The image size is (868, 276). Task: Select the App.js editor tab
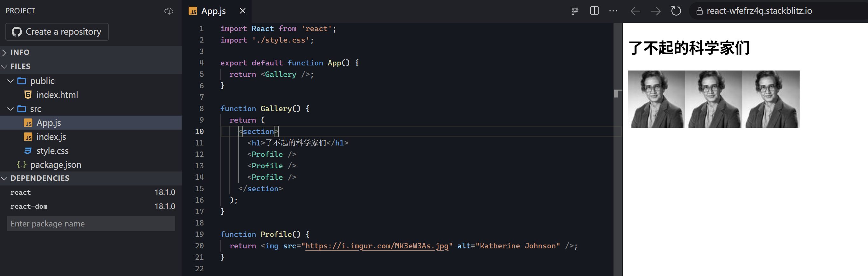point(213,11)
